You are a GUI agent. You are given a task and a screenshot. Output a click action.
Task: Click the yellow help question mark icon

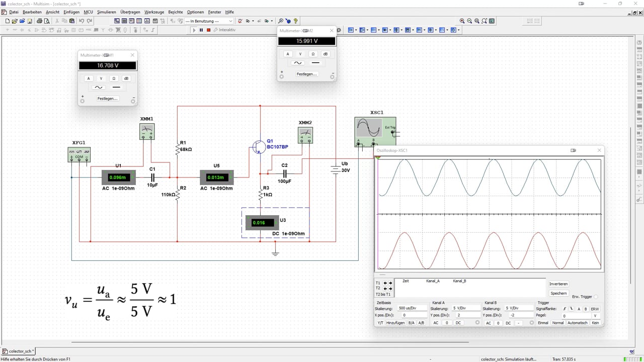click(295, 21)
